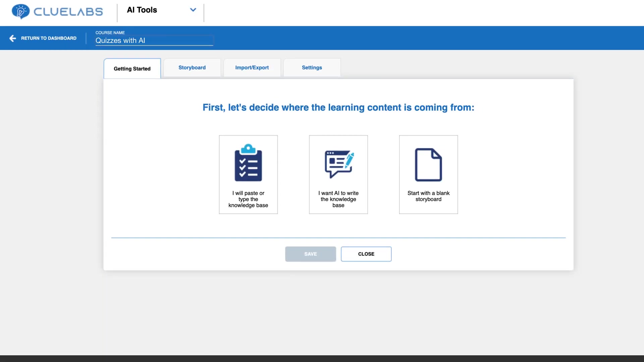Click the CluelLabs lightbulb logo icon
This screenshot has height=362, width=644.
click(20, 12)
